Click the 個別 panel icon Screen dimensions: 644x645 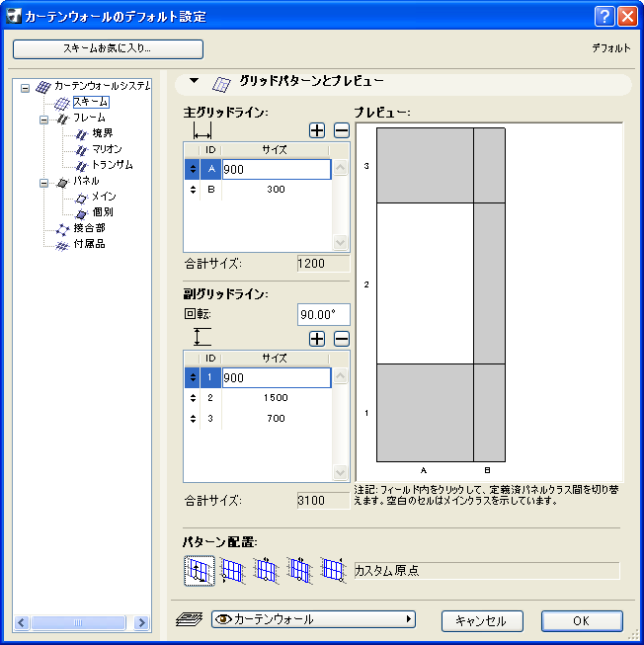point(81,214)
